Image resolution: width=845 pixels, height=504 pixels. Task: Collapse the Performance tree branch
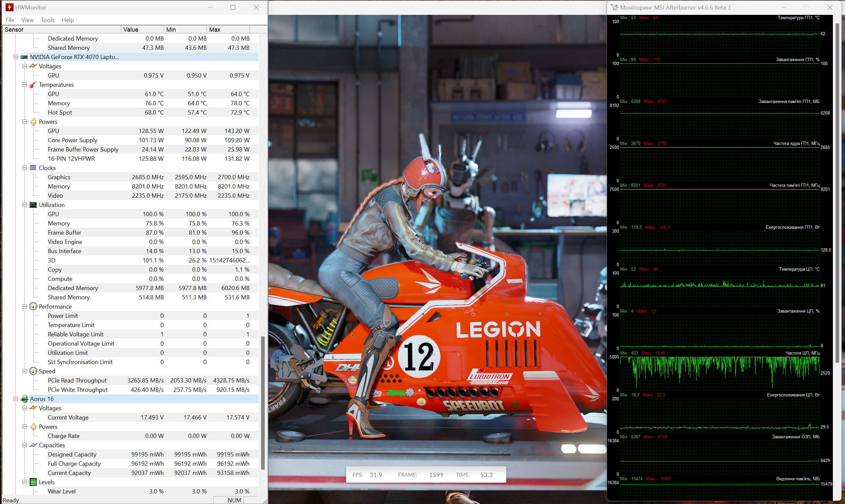coord(24,307)
